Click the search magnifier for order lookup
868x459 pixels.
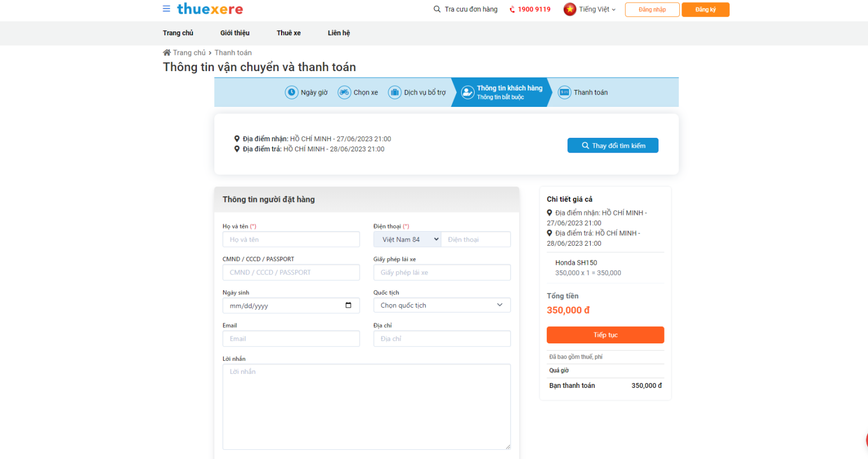click(x=437, y=9)
